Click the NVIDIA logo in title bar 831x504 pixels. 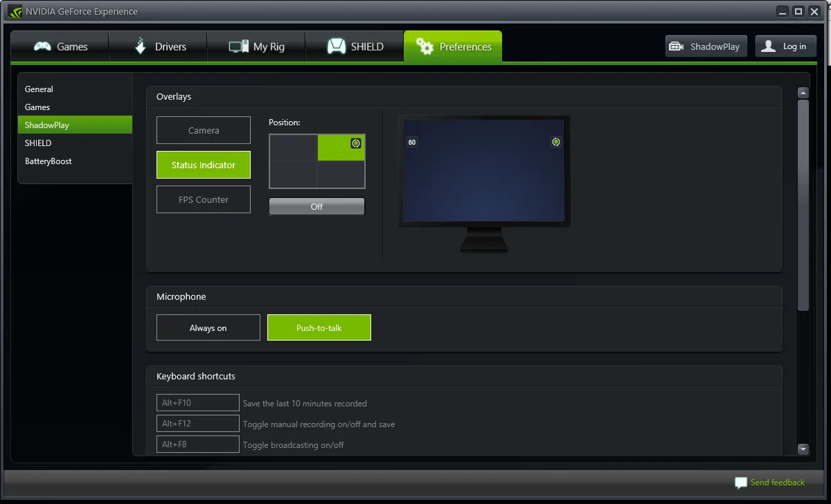coord(15,11)
